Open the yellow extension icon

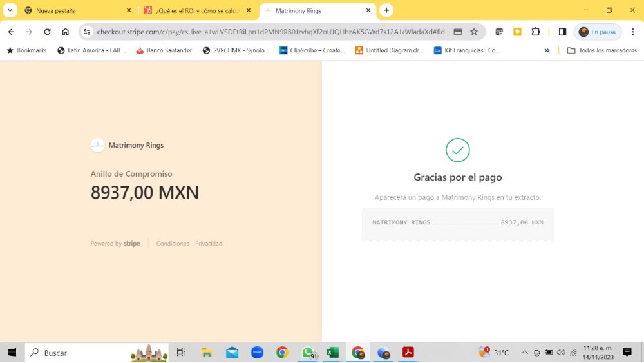pos(518,32)
